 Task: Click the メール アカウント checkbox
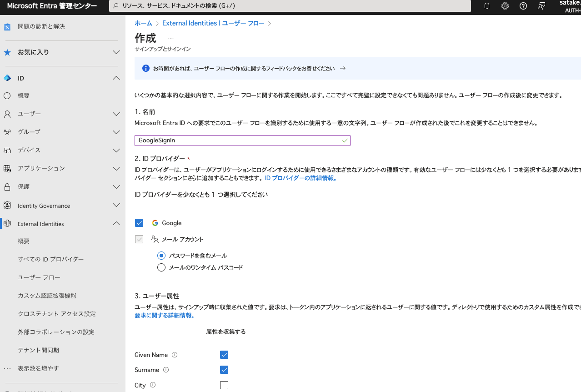pos(139,239)
